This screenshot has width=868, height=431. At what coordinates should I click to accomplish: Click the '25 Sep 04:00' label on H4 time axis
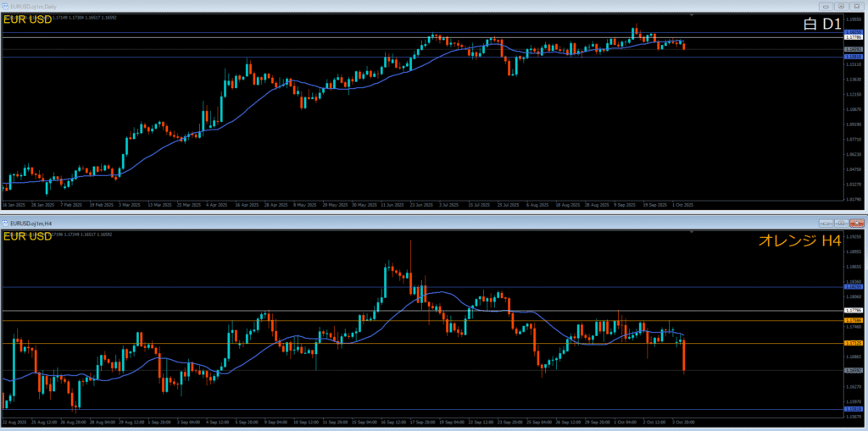click(537, 423)
